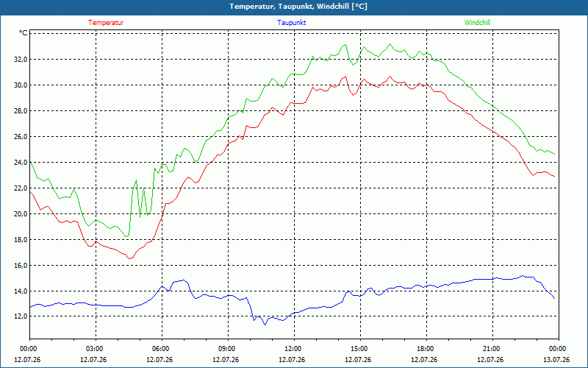588x368 pixels.
Task: Click the 21:00 time axis label
Action: coord(491,349)
